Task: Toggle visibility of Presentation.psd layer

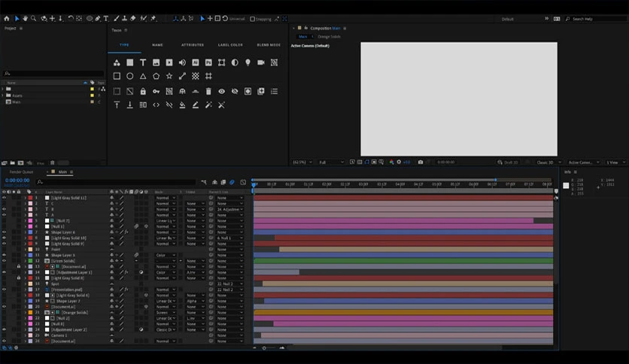Action: point(4,290)
